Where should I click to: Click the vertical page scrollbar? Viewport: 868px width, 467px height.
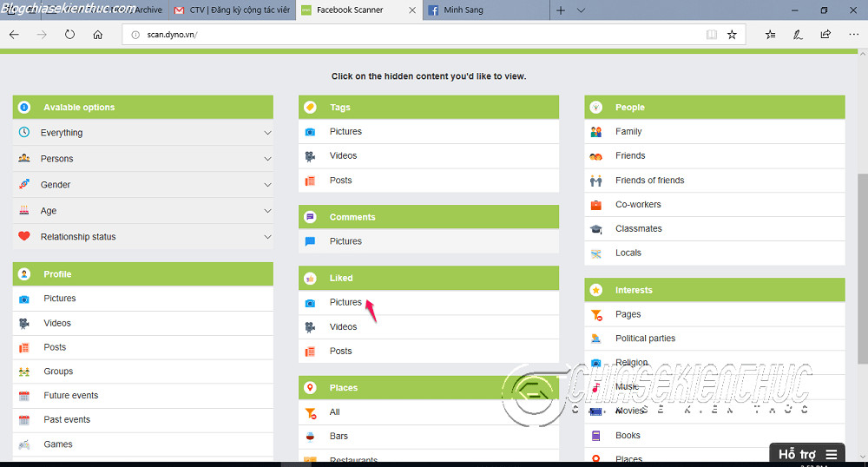click(x=861, y=260)
